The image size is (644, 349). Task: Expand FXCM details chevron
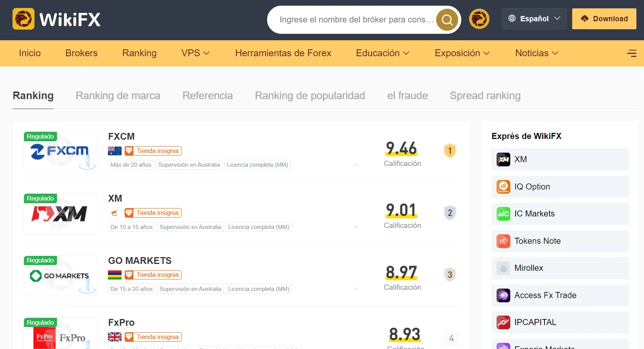[x=356, y=165]
